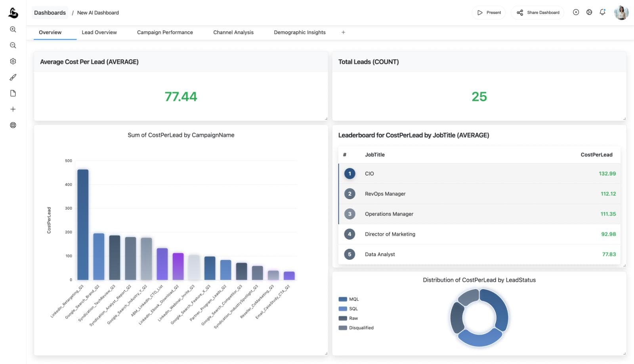Click the Present button
634x364 pixels.
click(489, 12)
